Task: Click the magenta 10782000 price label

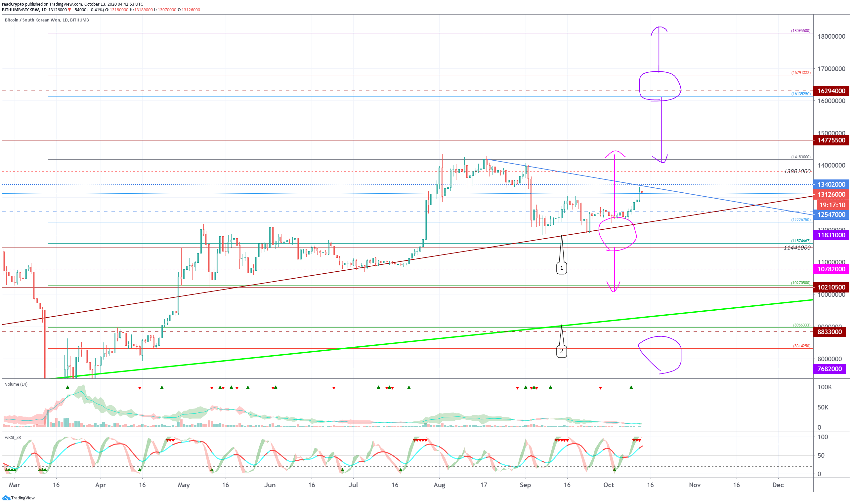Action: pyautogui.click(x=831, y=269)
